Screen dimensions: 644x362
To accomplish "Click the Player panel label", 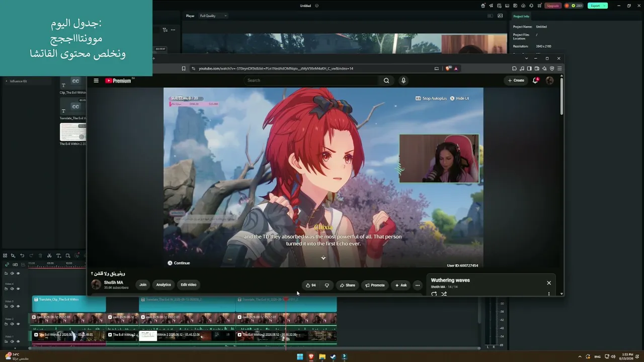I will (190, 16).
